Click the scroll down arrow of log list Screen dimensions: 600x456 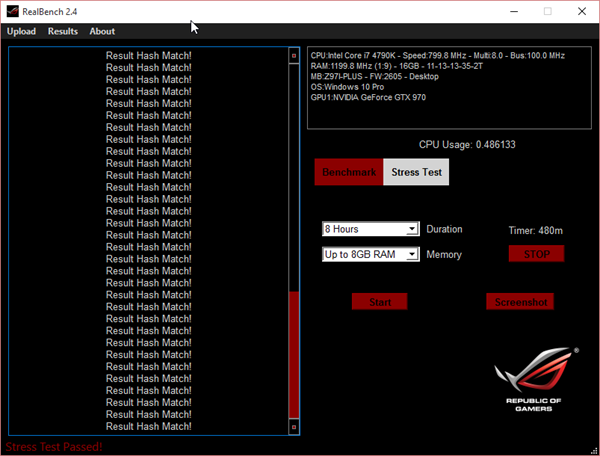coord(294,427)
